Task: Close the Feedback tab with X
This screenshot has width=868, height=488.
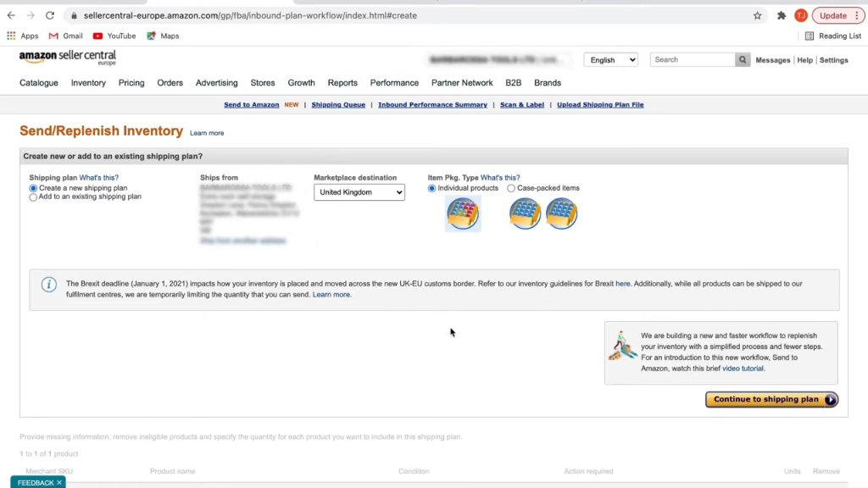Action: click(x=59, y=482)
